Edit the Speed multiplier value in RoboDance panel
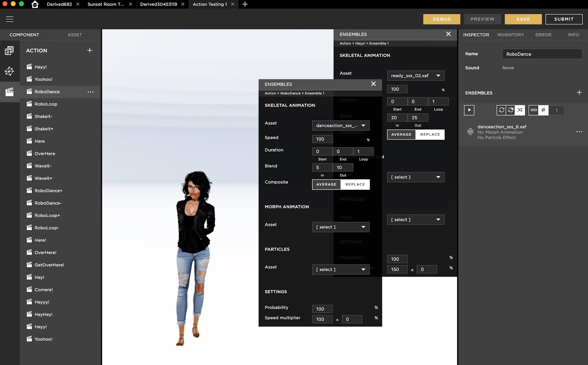The height and width of the screenshot is (365, 588). coord(322,319)
